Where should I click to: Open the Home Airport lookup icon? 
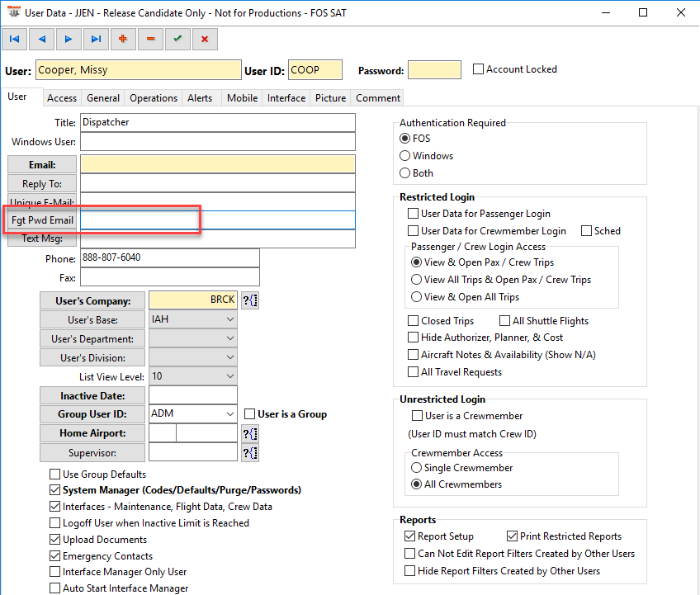tap(250, 433)
